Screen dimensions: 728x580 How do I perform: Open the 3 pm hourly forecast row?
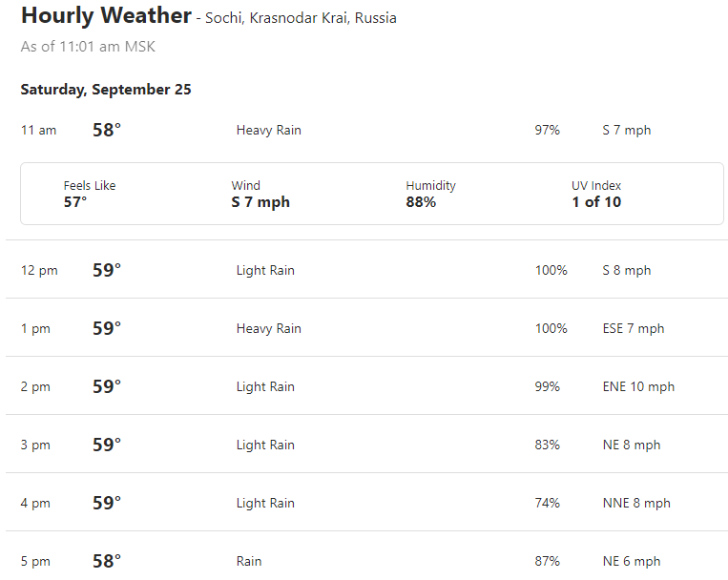click(x=366, y=445)
